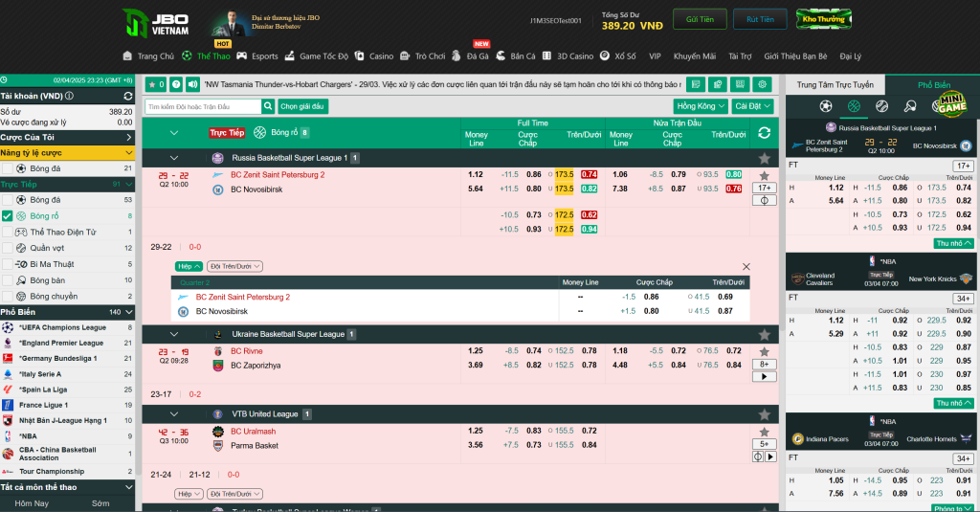Open live tracker for Zenit match
The image size is (980, 512).
coord(764,201)
